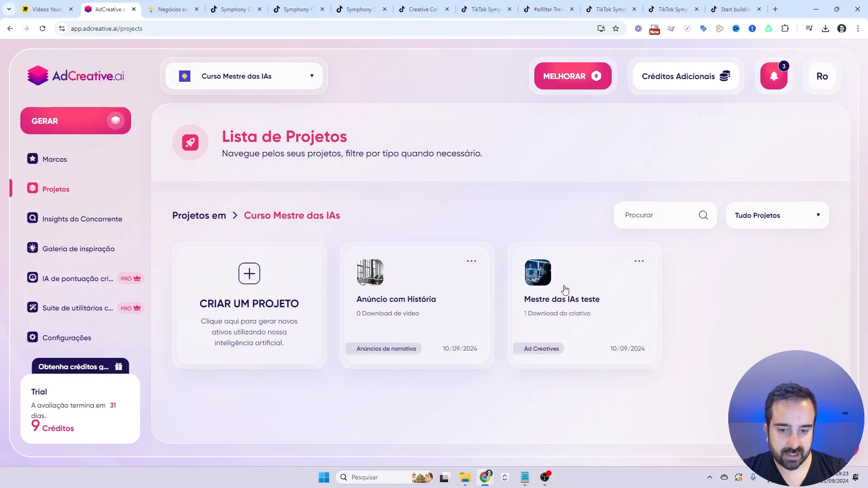This screenshot has height=488, width=868.
Task: Click the rocket icon beside Lista de Projetos
Action: pos(190,142)
